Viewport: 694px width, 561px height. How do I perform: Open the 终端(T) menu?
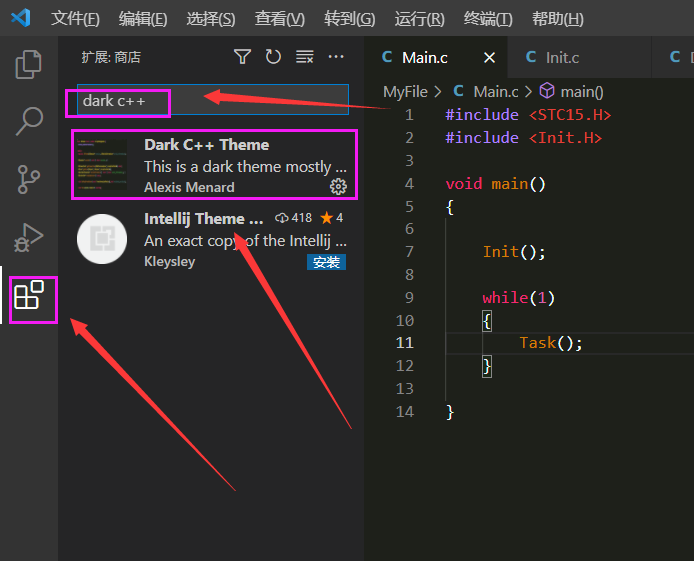click(488, 19)
